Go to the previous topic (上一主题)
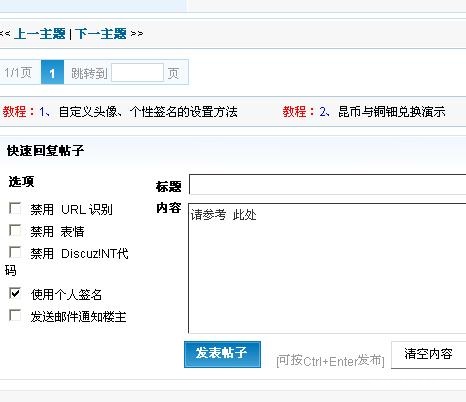Image resolution: width=466 pixels, height=402 pixels. pos(40,34)
